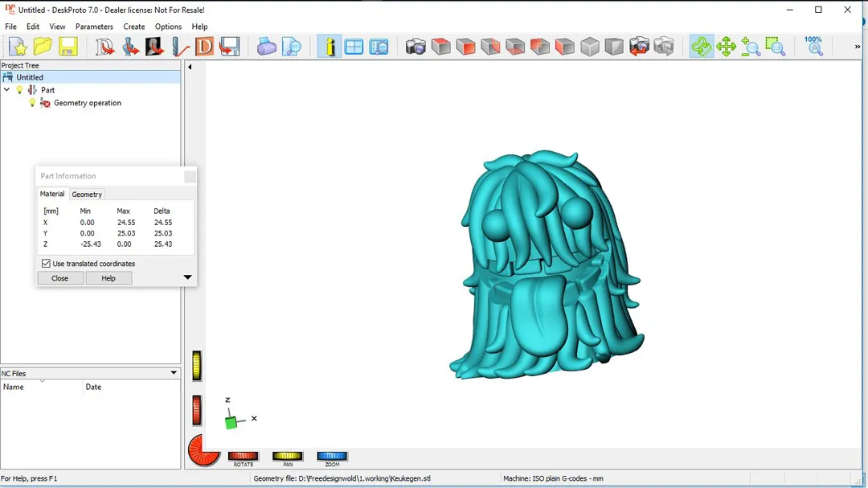
Task: Select the cube view with red left face
Action: [565, 47]
